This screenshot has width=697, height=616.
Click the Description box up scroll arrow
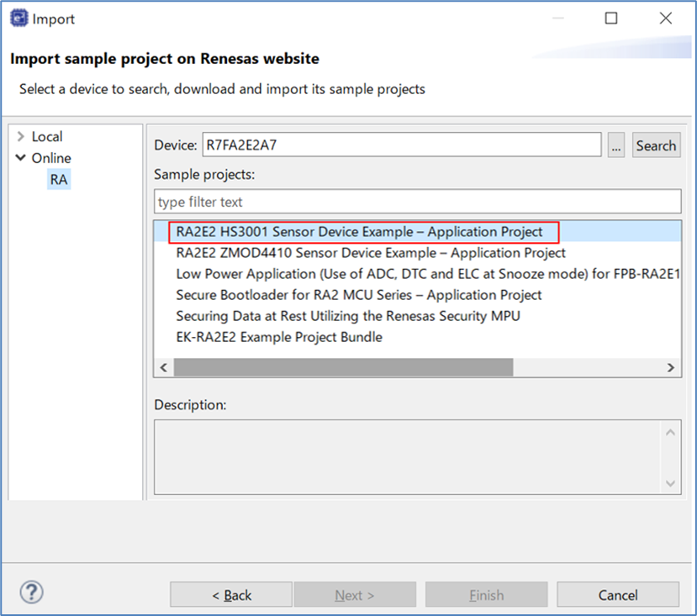pos(670,433)
